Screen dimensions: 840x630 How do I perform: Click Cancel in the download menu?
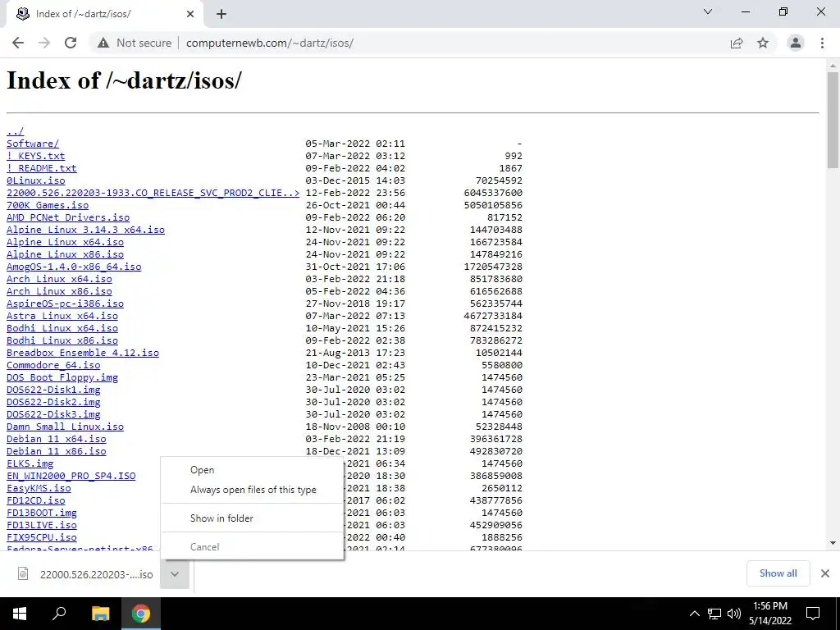pos(252,547)
